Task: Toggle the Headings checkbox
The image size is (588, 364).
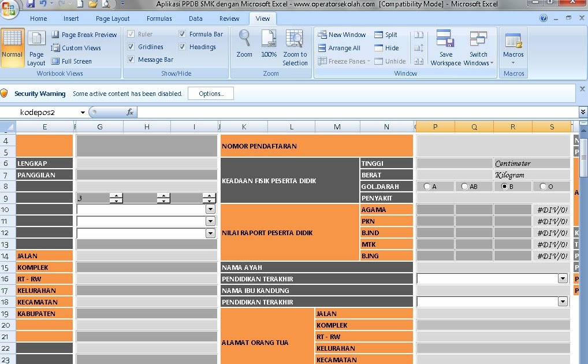Action: (x=183, y=47)
